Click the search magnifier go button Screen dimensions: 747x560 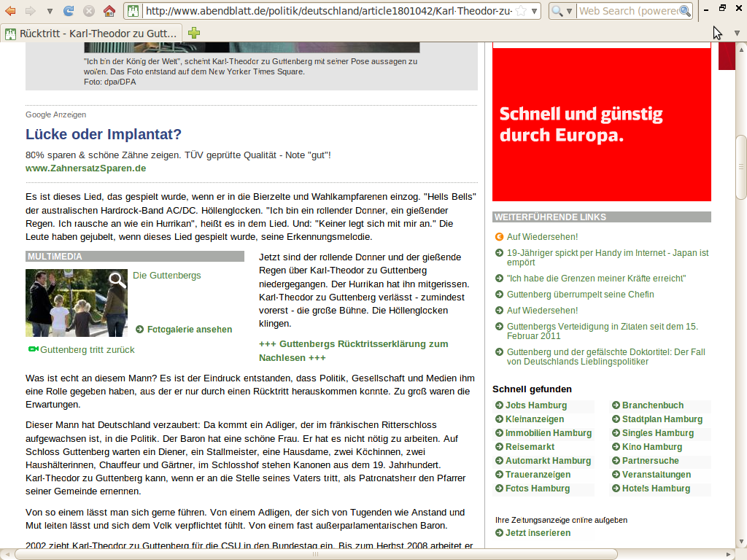tap(685, 11)
